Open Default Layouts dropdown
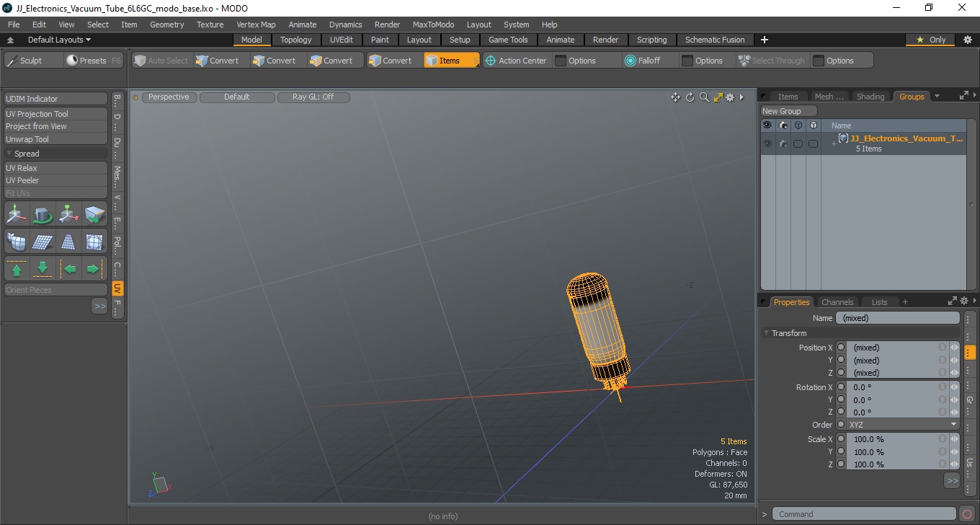 pyautogui.click(x=59, y=40)
